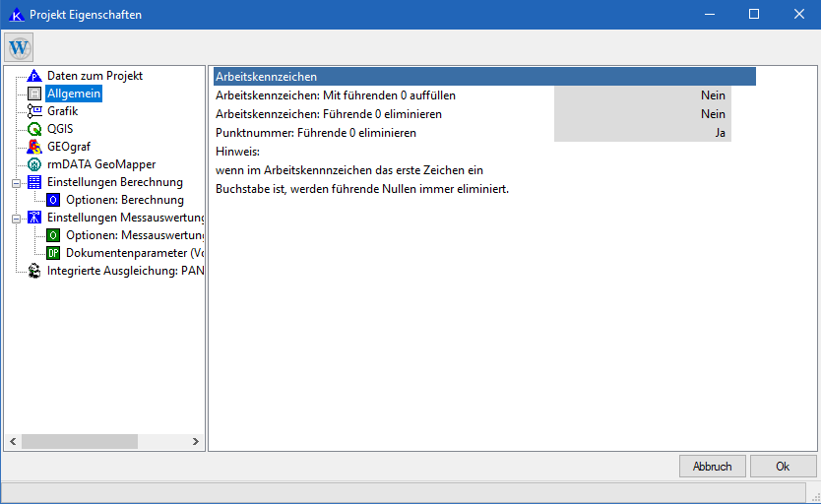Collapse the Einstellungen Messauswertung tree node
821x504 pixels.
[x=16, y=218]
